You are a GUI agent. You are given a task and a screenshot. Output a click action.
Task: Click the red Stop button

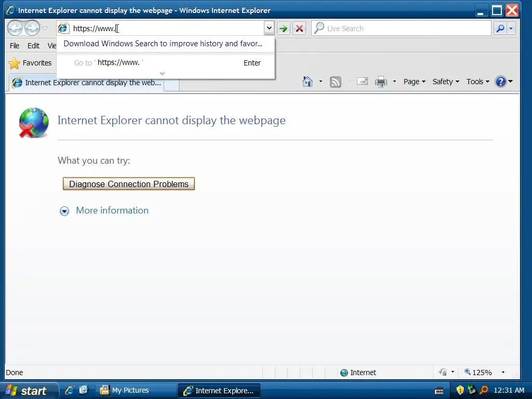[x=299, y=28]
